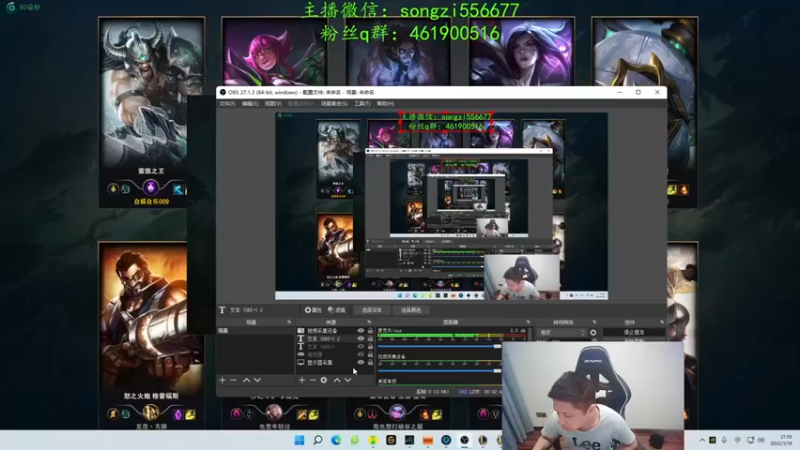Toggle lock on 显示器采集 source
This screenshot has width=800, height=450.
(370, 362)
